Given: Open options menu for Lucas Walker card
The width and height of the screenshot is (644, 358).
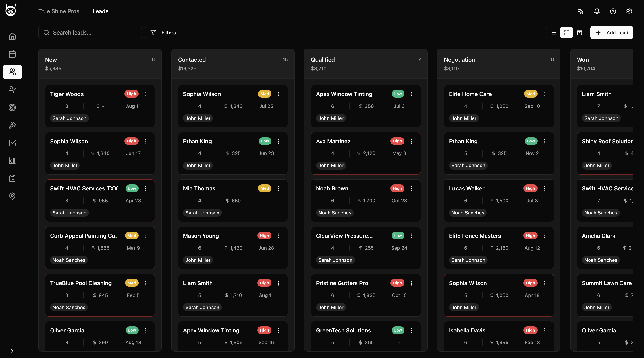Looking at the screenshot, I should tap(545, 188).
